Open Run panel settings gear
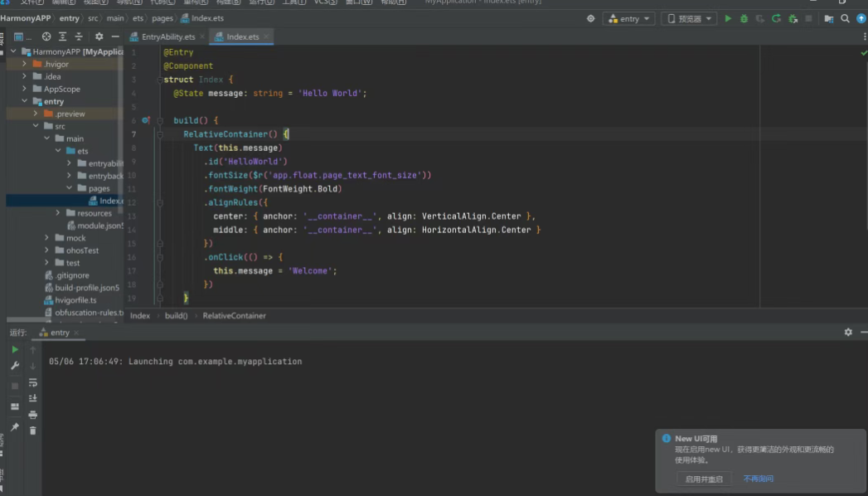 click(x=848, y=332)
